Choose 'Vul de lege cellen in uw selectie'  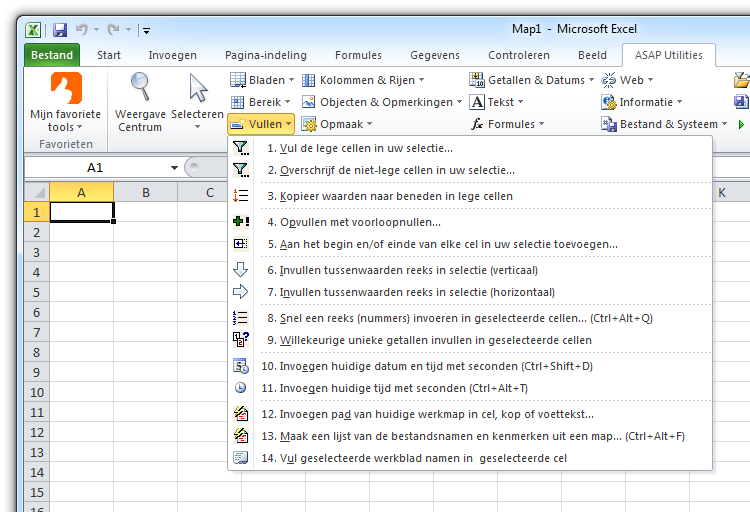(x=470, y=148)
